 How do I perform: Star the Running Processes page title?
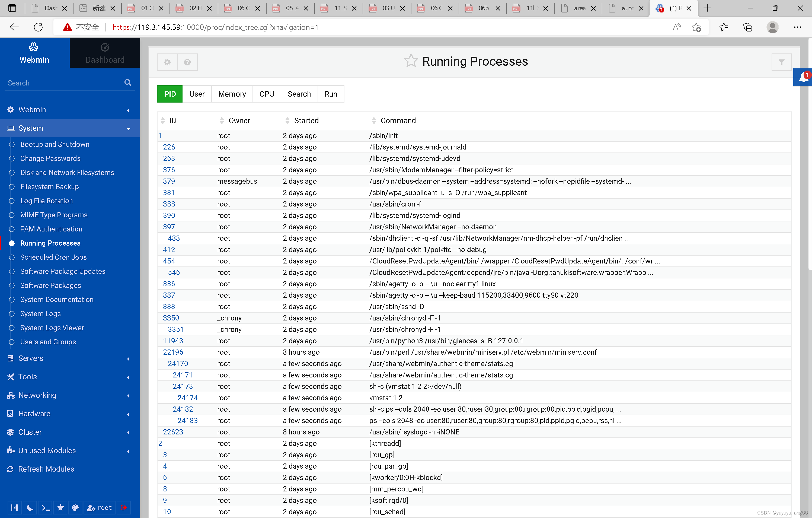click(x=411, y=61)
